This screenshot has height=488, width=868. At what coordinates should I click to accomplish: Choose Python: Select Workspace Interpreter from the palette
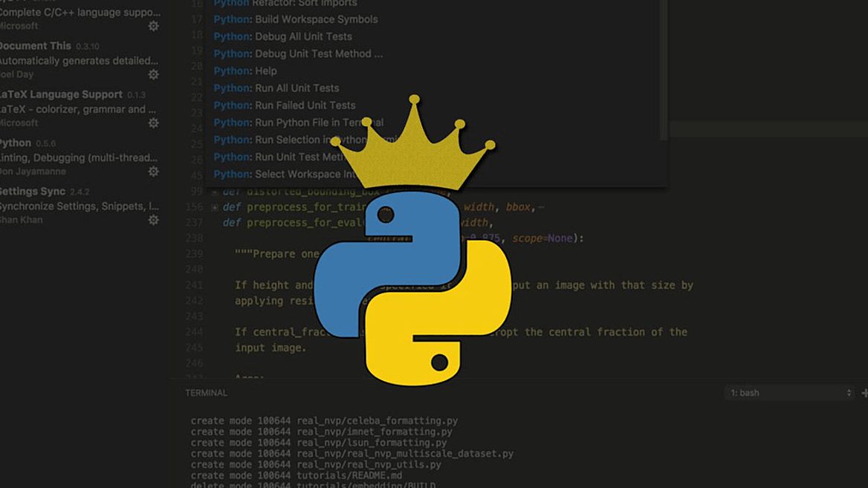point(291,174)
